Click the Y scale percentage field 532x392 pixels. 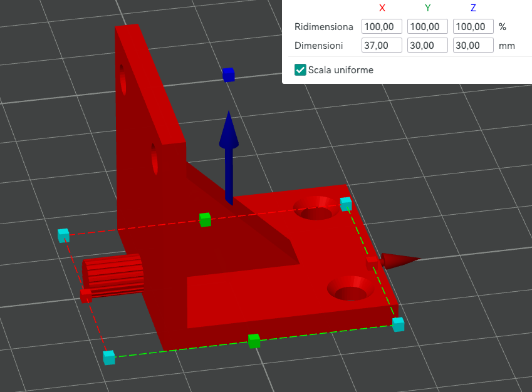pos(427,26)
